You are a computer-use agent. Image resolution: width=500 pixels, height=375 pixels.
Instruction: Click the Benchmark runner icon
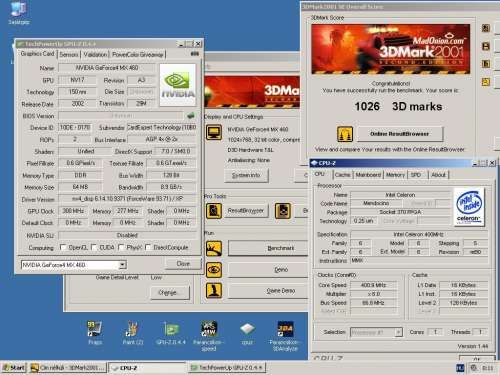tap(214, 249)
